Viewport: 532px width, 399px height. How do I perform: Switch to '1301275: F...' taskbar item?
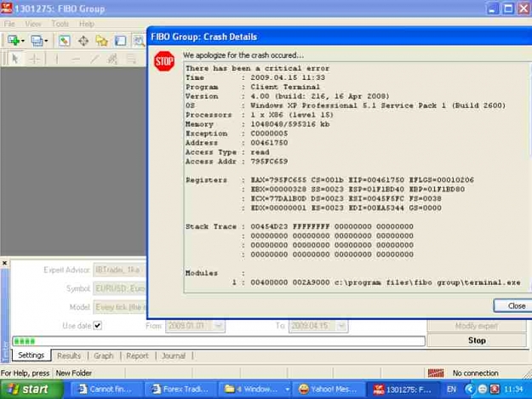pyautogui.click(x=403, y=389)
